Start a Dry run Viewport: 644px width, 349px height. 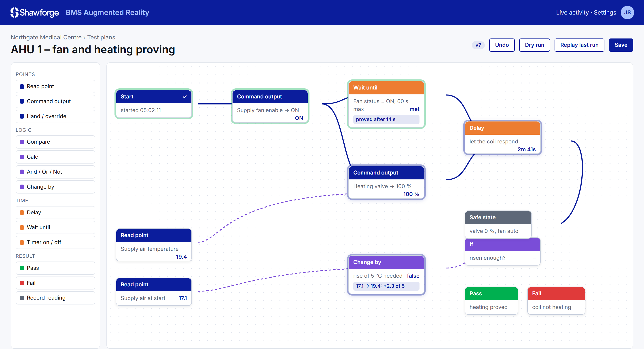click(x=534, y=45)
